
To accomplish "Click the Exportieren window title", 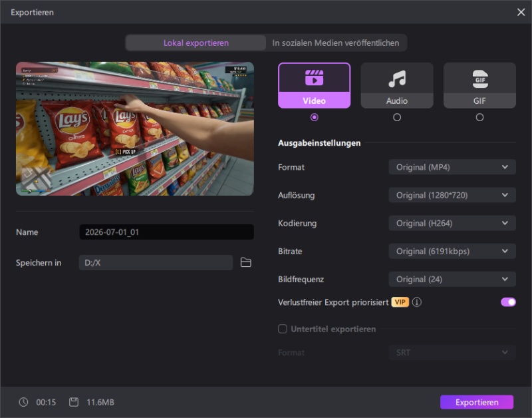I will tap(32, 13).
